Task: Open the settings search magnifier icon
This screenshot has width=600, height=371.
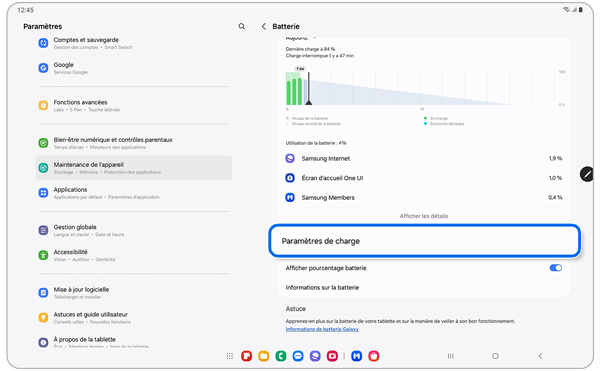Action: pyautogui.click(x=241, y=26)
